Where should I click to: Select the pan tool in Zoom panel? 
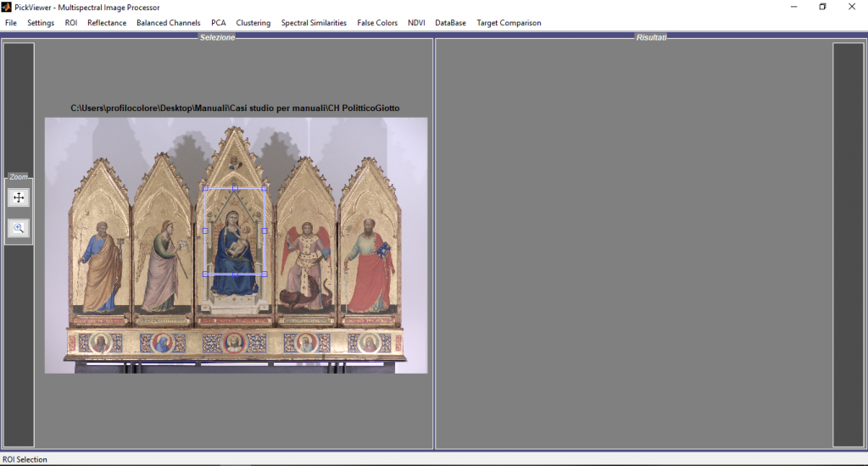pos(19,197)
